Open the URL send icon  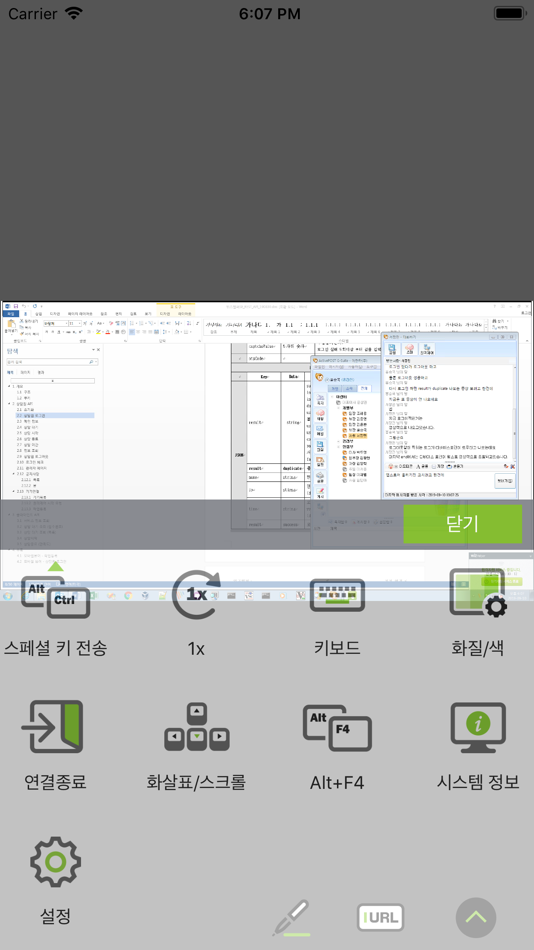pyautogui.click(x=380, y=917)
